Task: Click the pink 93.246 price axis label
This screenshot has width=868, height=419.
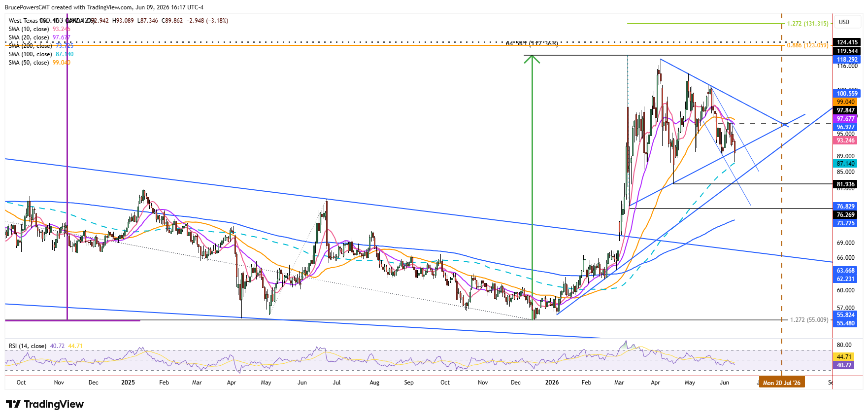Action: [846, 140]
